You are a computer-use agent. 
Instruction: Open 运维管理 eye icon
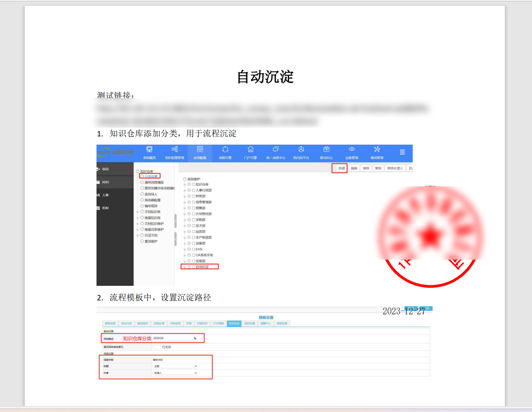pyautogui.click(x=352, y=149)
